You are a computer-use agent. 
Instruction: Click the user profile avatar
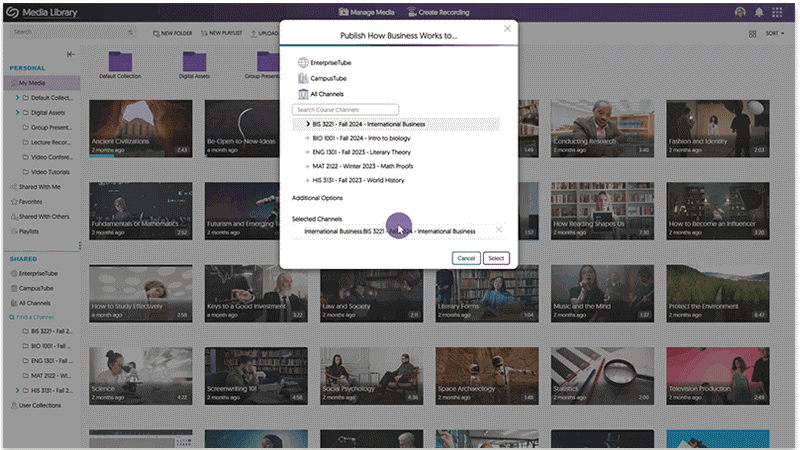(x=739, y=11)
